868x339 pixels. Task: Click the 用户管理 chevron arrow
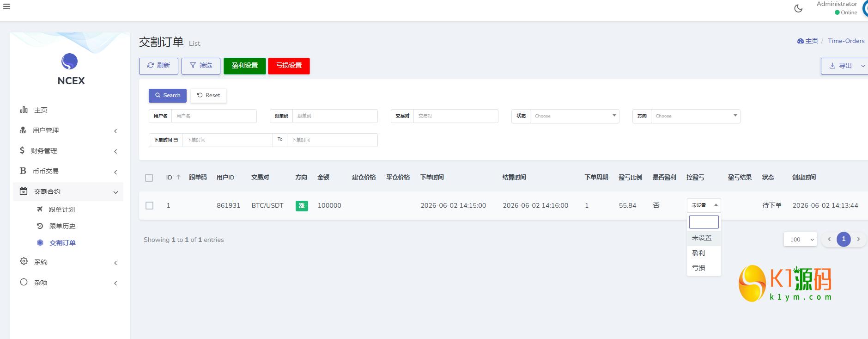(115, 131)
